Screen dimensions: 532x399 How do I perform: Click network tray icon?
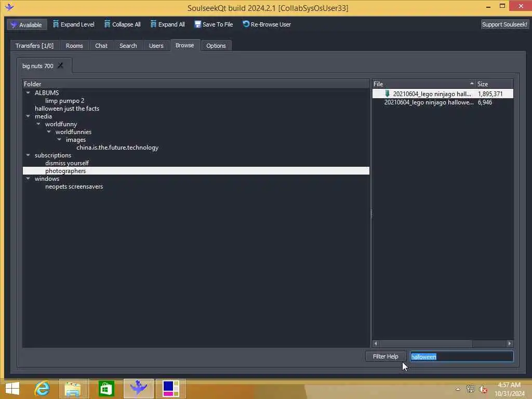click(x=470, y=389)
